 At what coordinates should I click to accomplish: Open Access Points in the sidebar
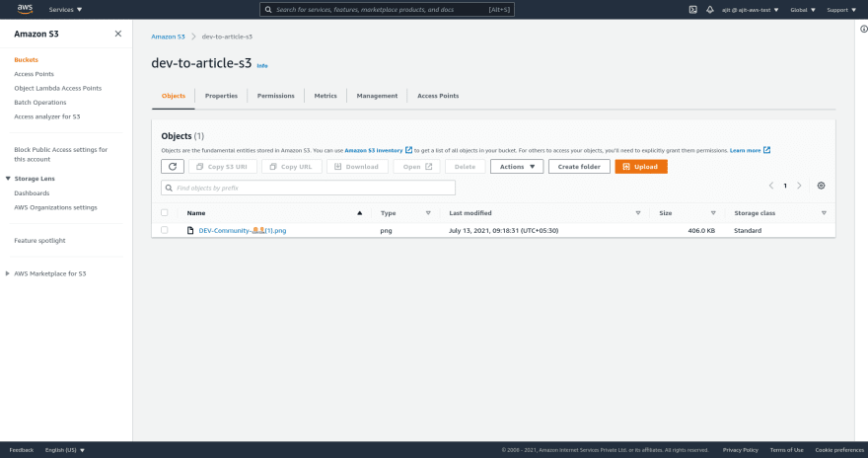(34, 74)
